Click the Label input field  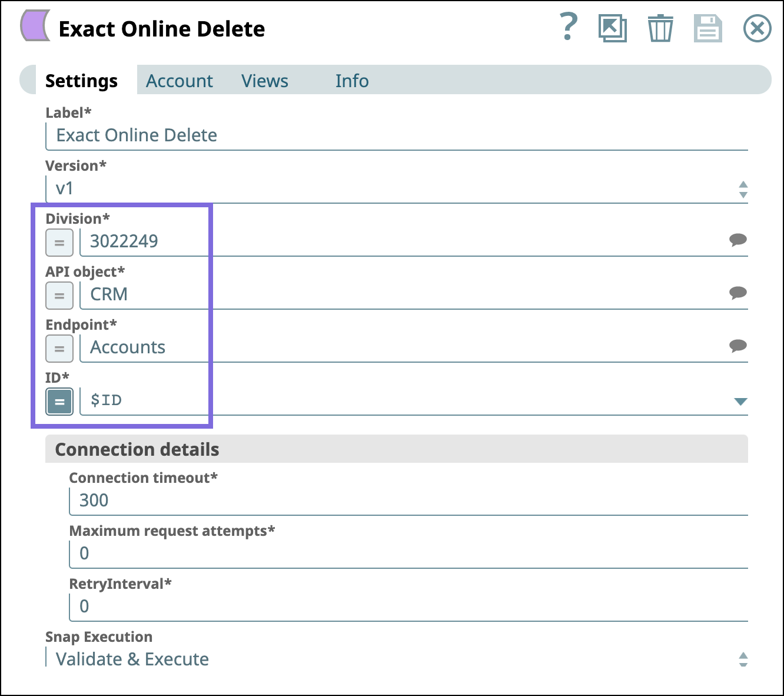(396, 136)
